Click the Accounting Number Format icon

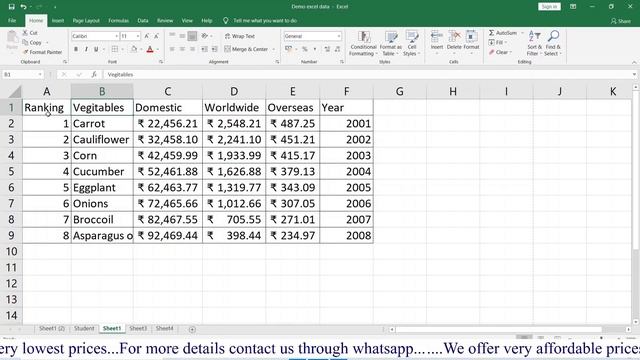[x=289, y=49]
